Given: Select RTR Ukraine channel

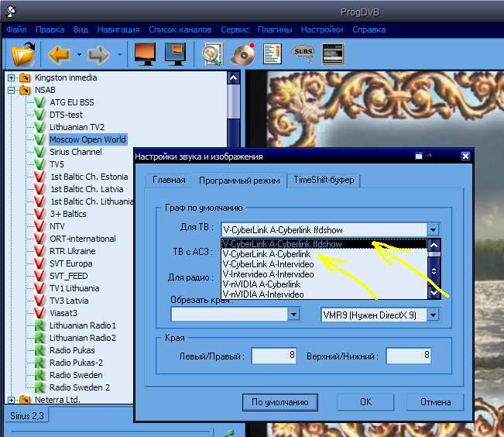Looking at the screenshot, I should (72, 251).
